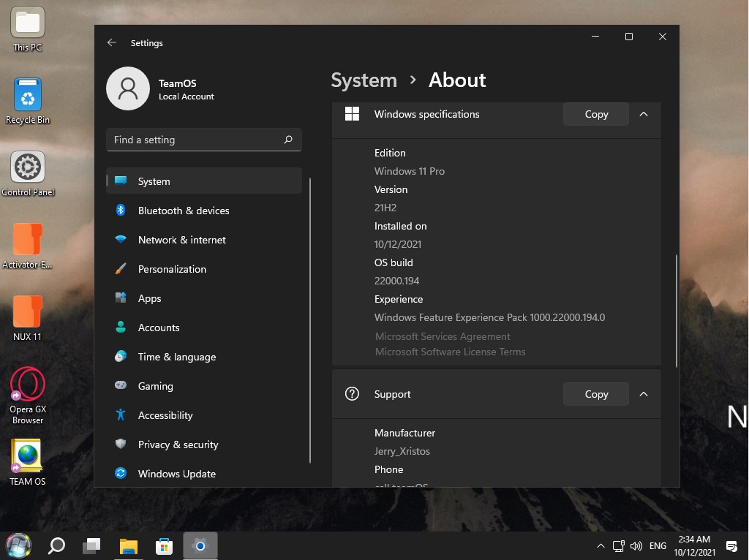Screen dimensions: 749x560
Task: Click the Privacy & security shield icon
Action: pos(121,444)
